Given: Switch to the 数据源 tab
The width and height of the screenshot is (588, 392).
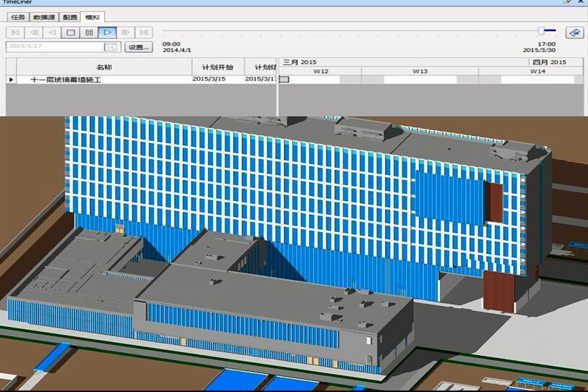Looking at the screenshot, I should click(x=44, y=17).
